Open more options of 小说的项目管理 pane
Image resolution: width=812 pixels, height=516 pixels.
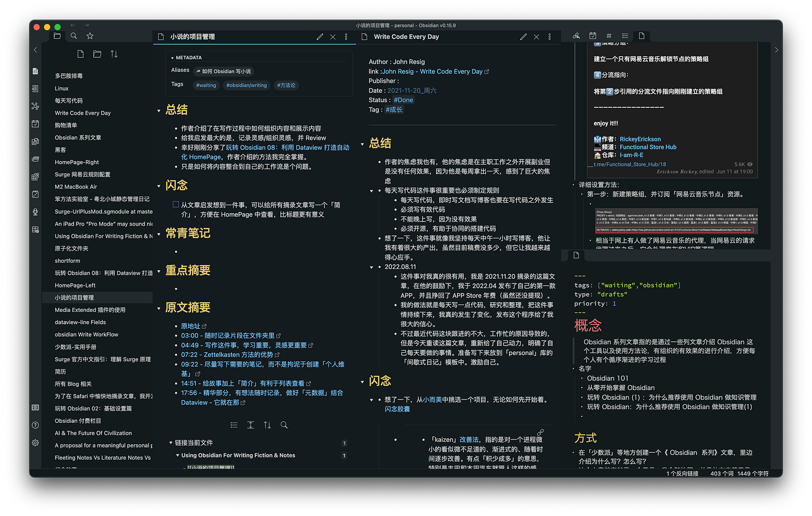pos(346,37)
